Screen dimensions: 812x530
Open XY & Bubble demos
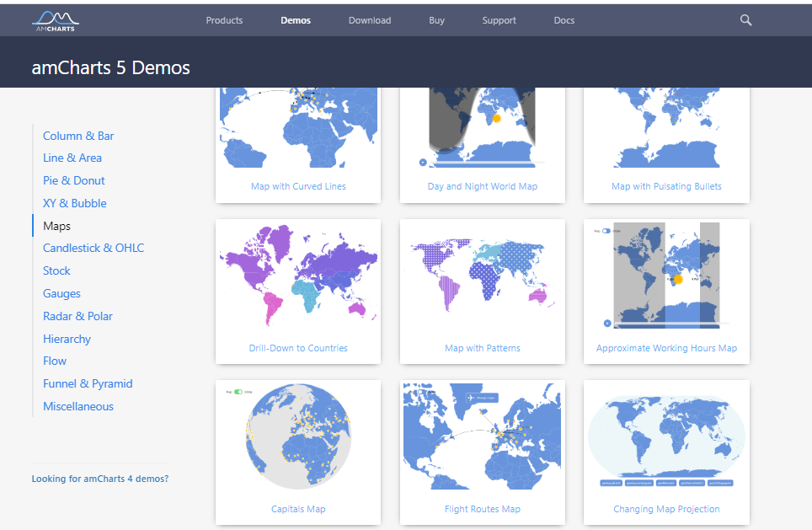point(75,203)
